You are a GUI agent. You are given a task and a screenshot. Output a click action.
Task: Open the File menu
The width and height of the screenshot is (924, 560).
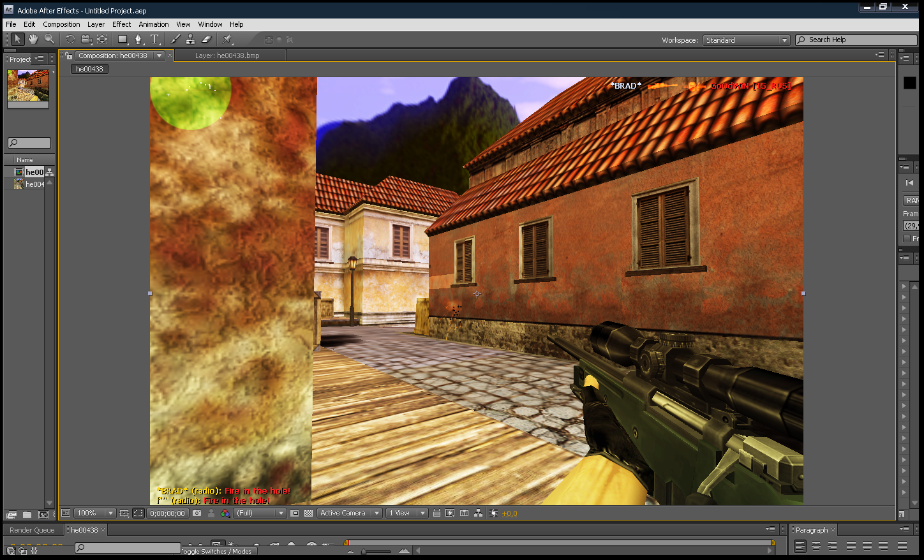pos(11,24)
